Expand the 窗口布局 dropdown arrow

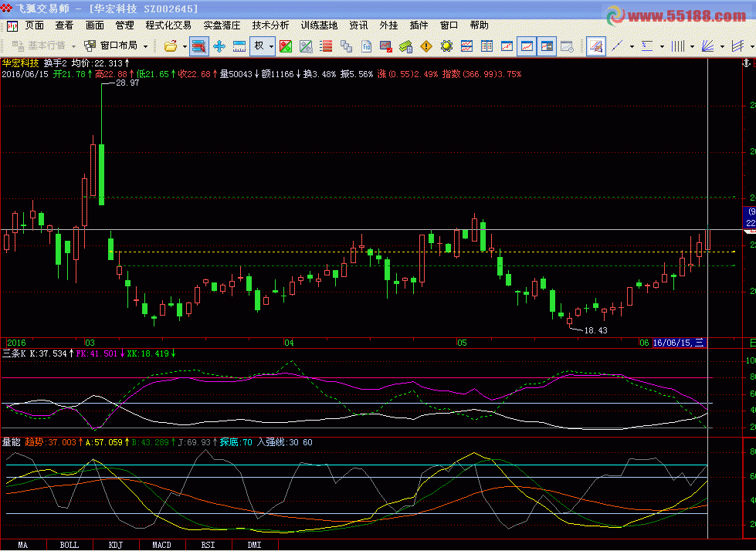tap(146, 46)
